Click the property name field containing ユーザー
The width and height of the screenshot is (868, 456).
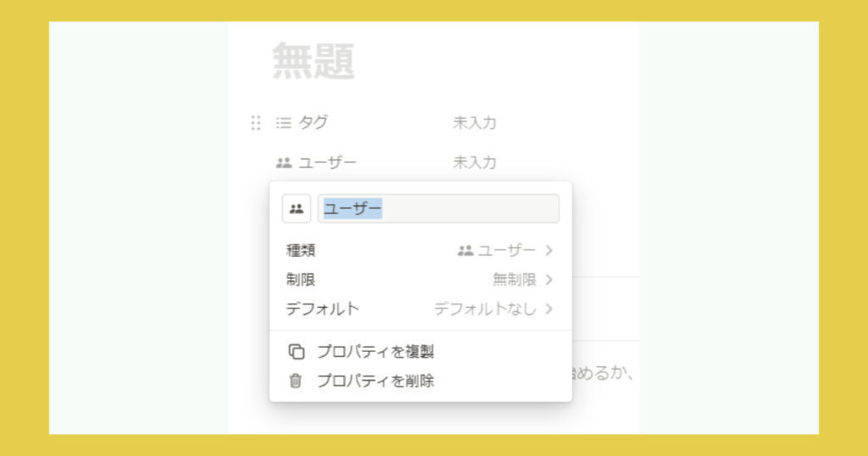click(438, 209)
